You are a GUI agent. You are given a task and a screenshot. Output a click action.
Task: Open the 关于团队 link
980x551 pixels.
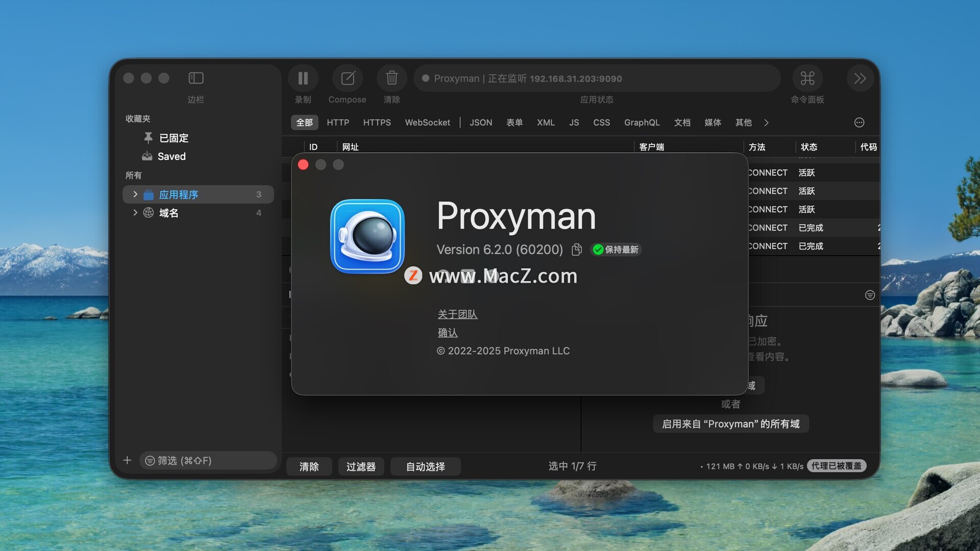point(457,314)
